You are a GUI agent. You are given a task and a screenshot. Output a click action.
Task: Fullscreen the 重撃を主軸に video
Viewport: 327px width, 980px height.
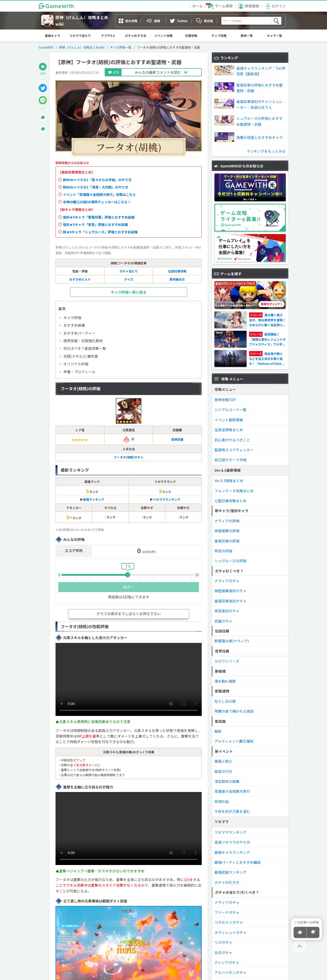[x=183, y=853]
